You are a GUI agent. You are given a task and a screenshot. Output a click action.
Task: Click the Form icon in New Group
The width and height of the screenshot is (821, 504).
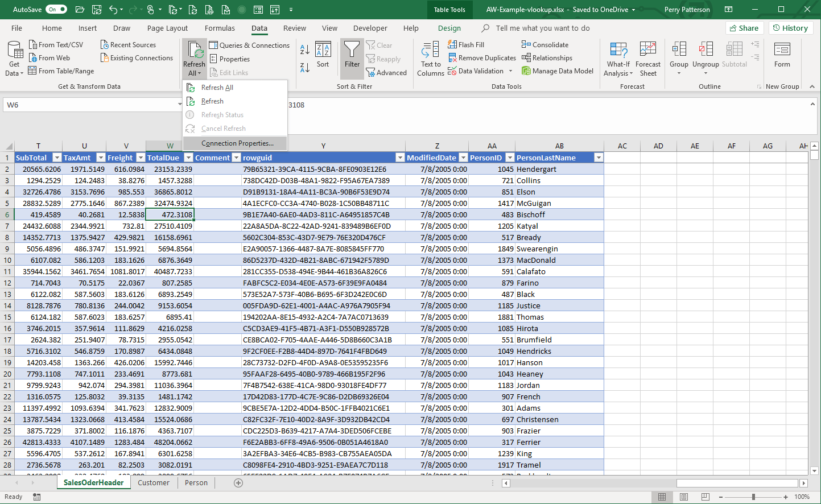click(x=782, y=55)
